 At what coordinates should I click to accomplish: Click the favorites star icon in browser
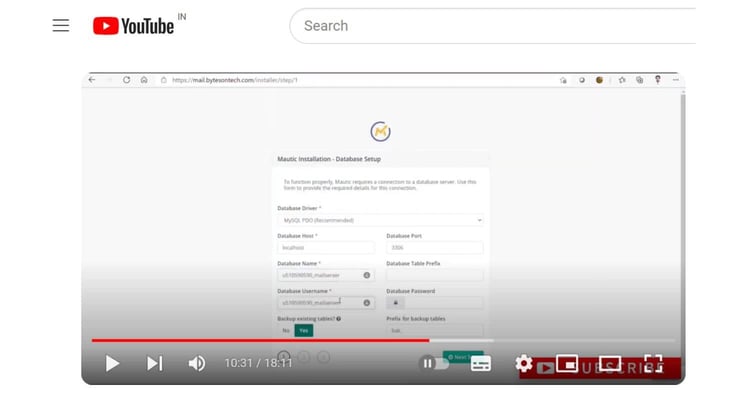622,80
